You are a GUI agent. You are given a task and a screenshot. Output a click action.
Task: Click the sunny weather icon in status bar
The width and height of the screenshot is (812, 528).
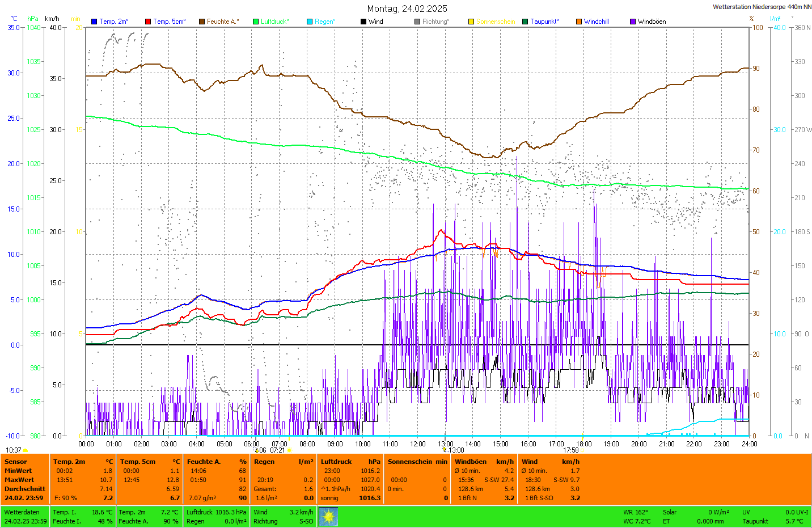[328, 517]
